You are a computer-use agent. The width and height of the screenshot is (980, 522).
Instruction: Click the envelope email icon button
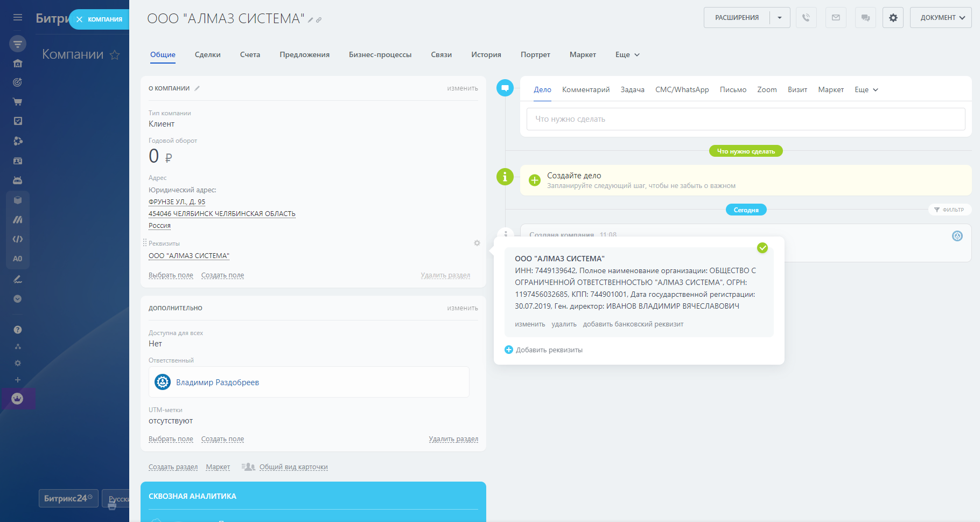pos(836,18)
